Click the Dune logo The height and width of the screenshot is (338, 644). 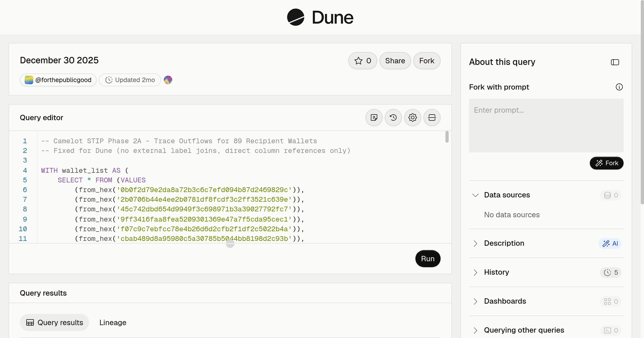point(320,17)
